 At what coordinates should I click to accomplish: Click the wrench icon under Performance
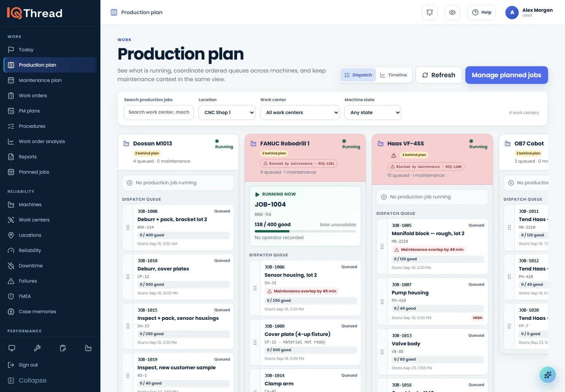[37, 348]
